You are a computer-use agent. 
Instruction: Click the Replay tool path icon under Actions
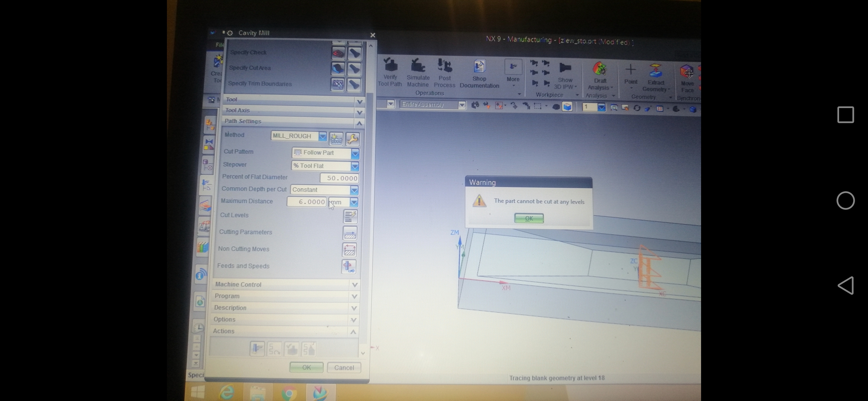pos(274,349)
